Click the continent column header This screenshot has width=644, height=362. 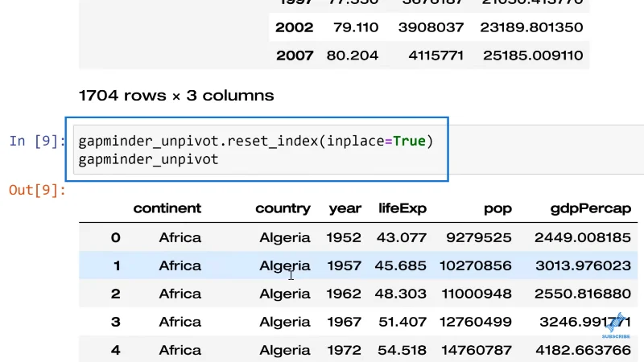click(x=167, y=208)
